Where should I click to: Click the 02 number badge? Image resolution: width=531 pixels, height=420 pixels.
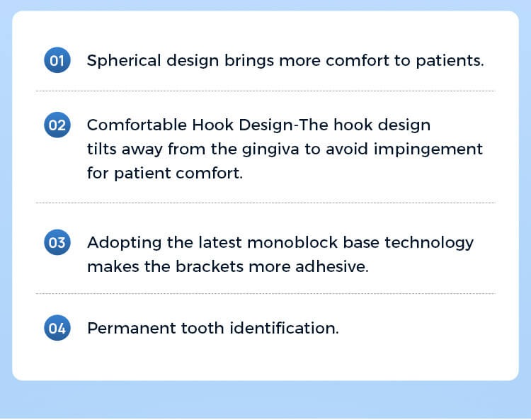(x=57, y=125)
